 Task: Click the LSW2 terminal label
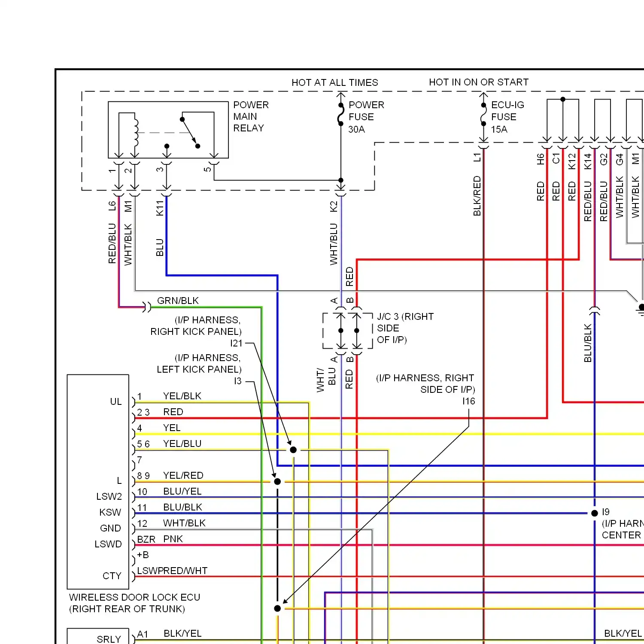click(x=109, y=496)
